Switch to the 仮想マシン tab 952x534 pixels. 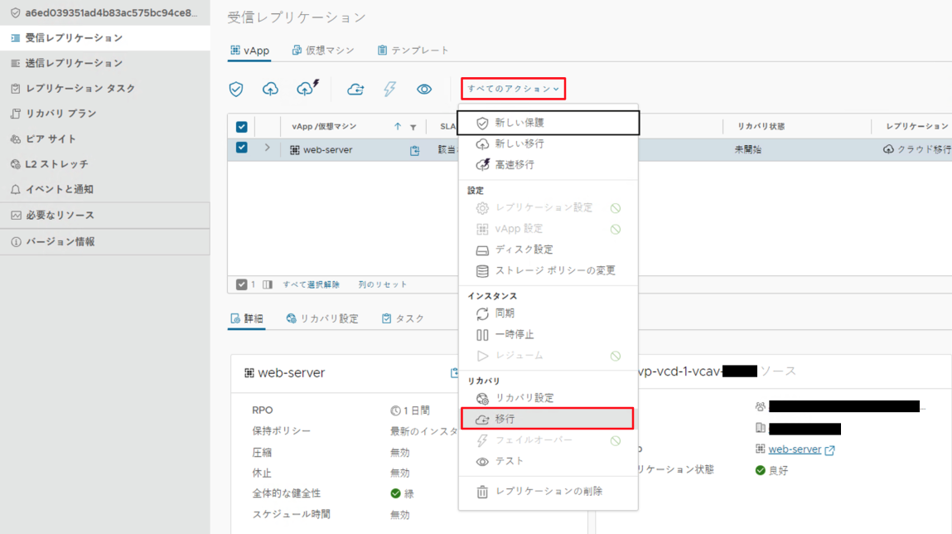[323, 50]
